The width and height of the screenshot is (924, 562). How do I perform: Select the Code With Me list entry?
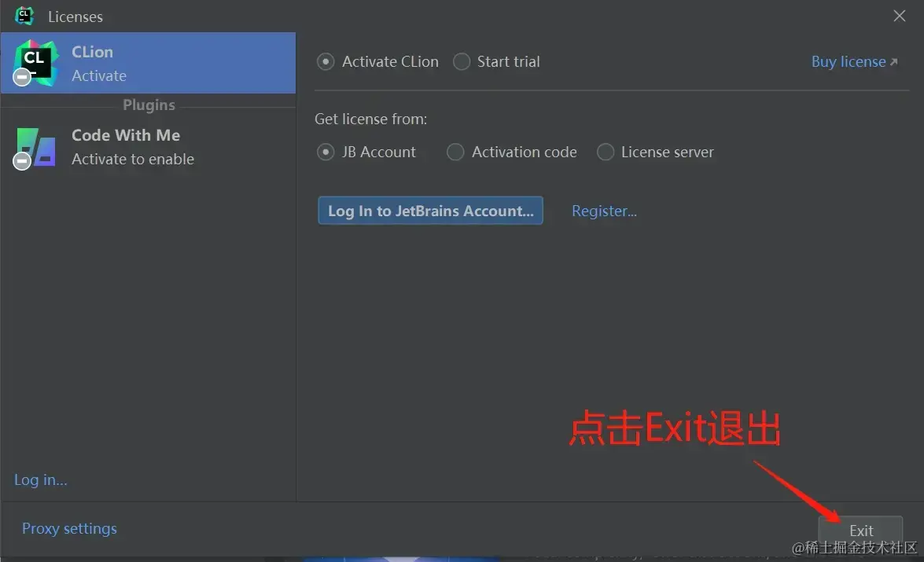pyautogui.click(x=149, y=147)
